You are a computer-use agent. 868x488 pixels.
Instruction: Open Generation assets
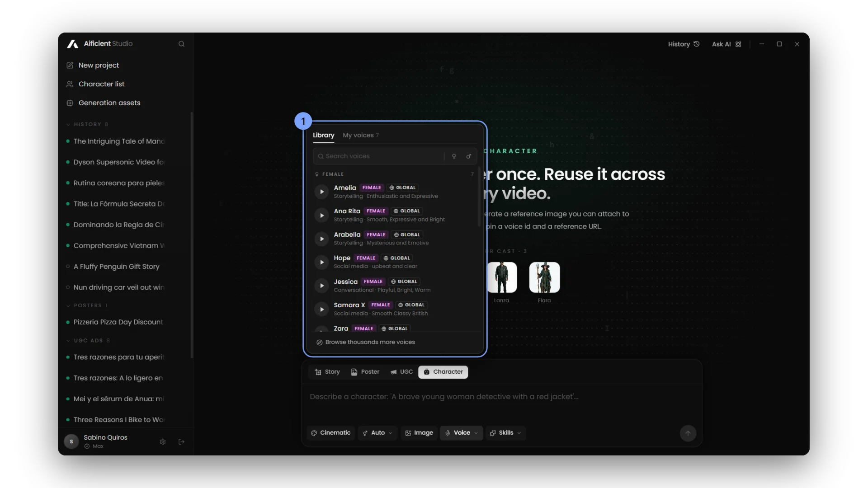[104, 103]
